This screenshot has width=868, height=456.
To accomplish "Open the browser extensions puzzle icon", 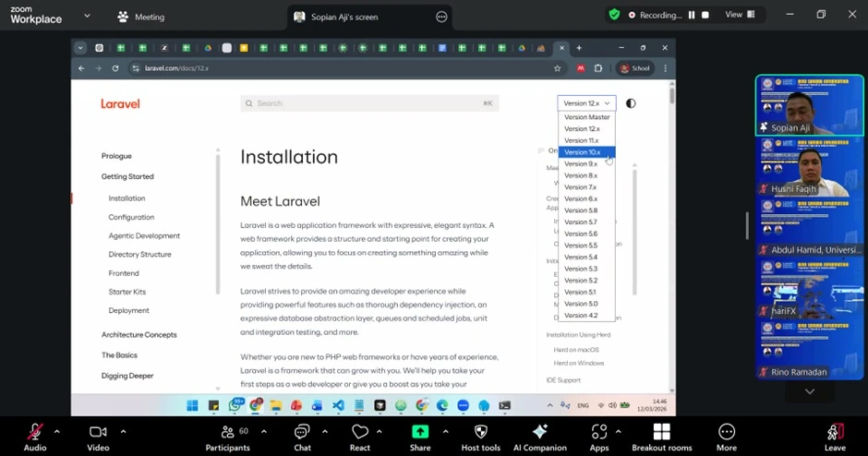I will coord(598,68).
